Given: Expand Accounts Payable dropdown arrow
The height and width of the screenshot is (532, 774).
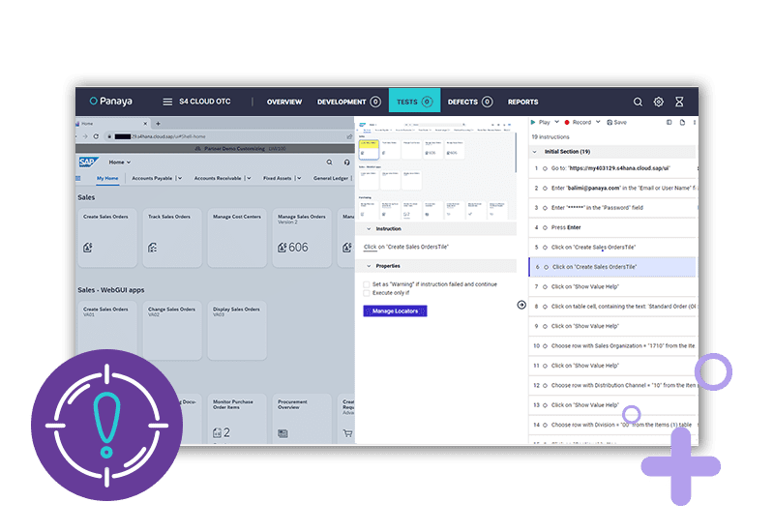Looking at the screenshot, I should pos(180,178).
